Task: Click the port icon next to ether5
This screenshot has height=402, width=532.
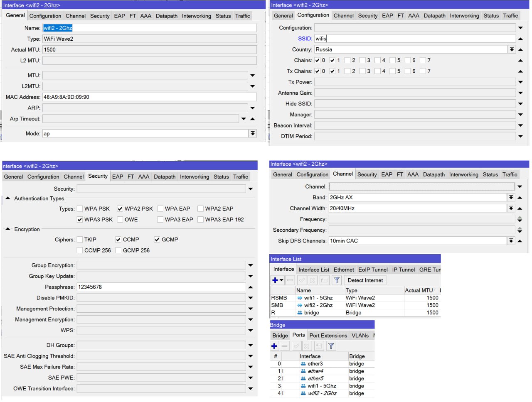Action: (x=303, y=379)
